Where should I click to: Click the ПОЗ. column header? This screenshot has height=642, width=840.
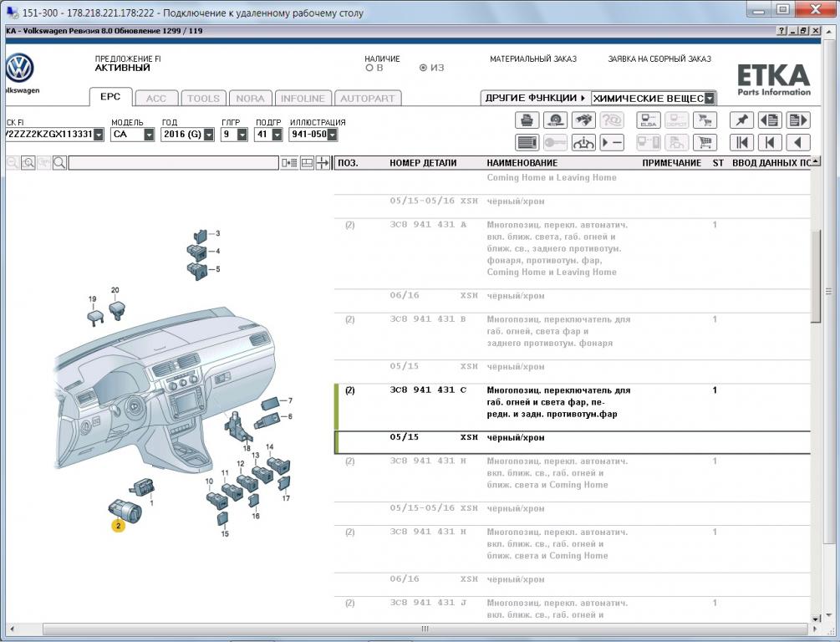(x=349, y=163)
